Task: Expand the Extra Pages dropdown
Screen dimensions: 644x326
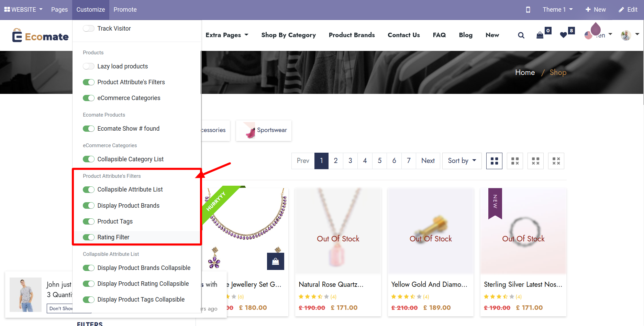Action: coord(227,35)
